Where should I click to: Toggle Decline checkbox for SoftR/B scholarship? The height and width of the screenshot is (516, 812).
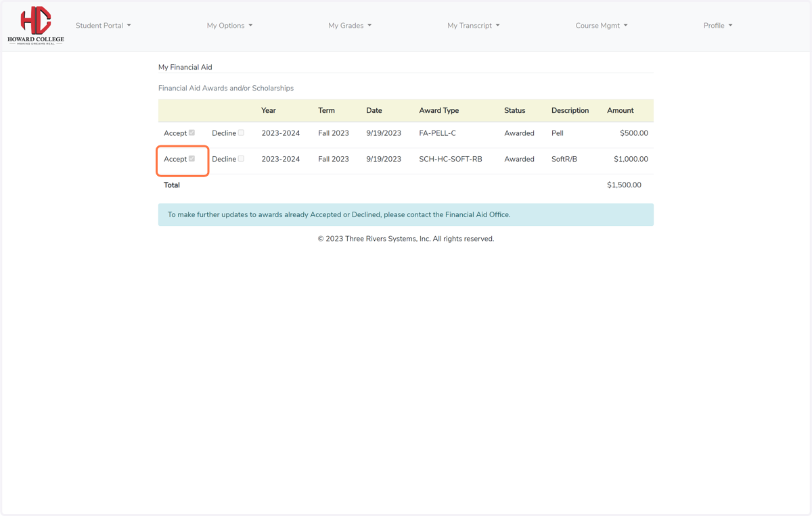point(241,158)
